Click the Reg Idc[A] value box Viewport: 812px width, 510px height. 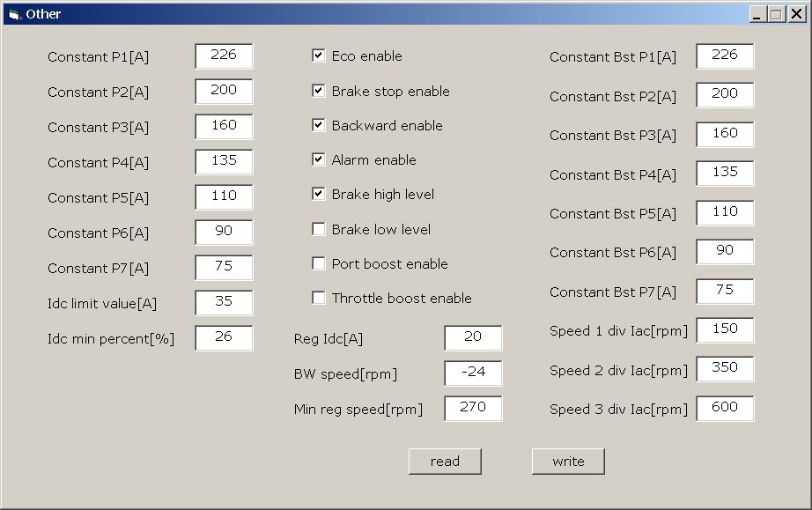(473, 337)
